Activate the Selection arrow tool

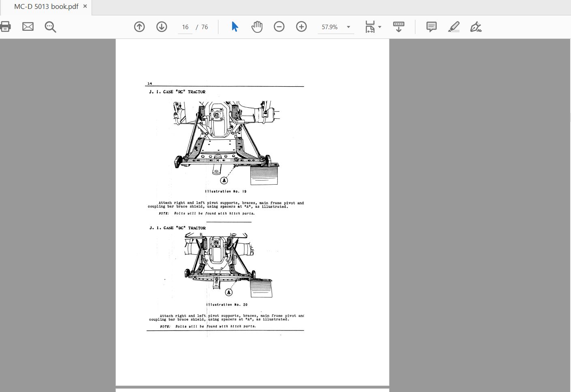coord(235,27)
